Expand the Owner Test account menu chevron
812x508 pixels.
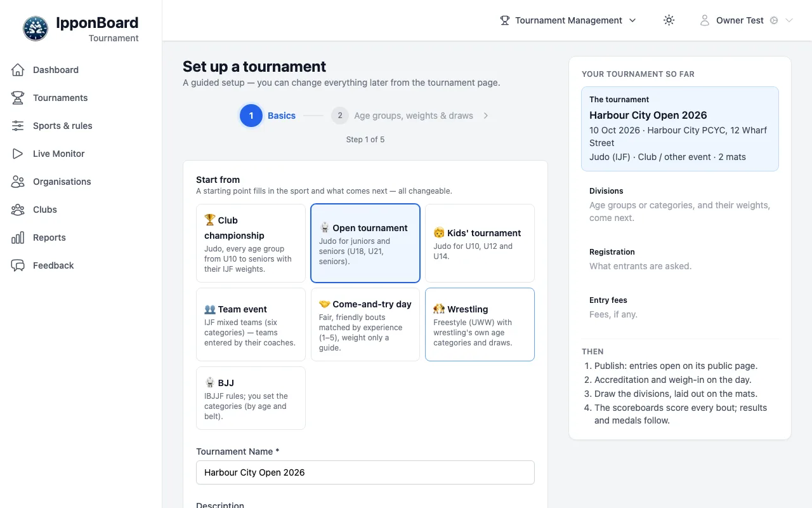pyautogui.click(x=789, y=20)
